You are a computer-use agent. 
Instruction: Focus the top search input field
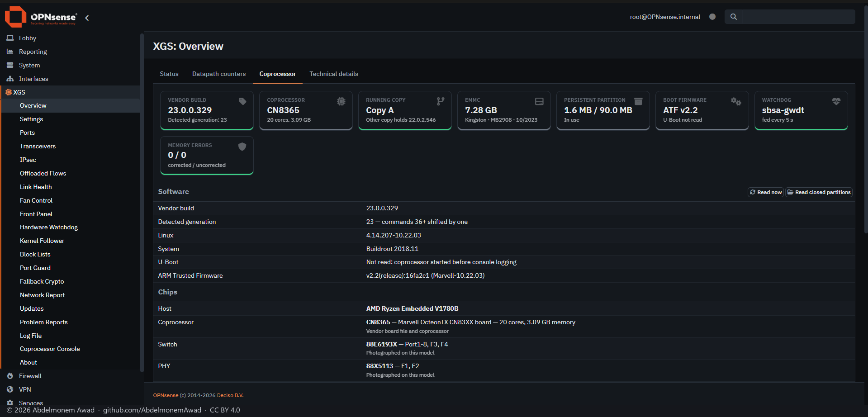pos(789,17)
